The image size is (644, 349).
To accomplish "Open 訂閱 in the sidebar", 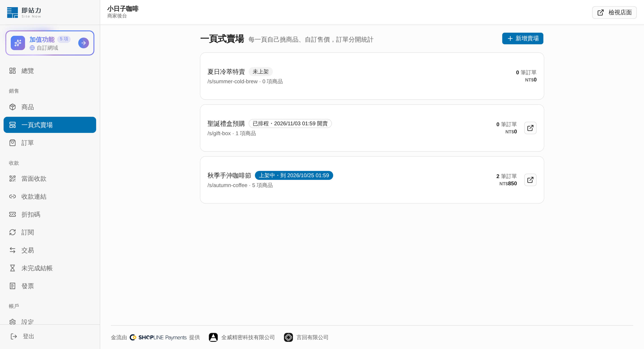I will click(50, 232).
